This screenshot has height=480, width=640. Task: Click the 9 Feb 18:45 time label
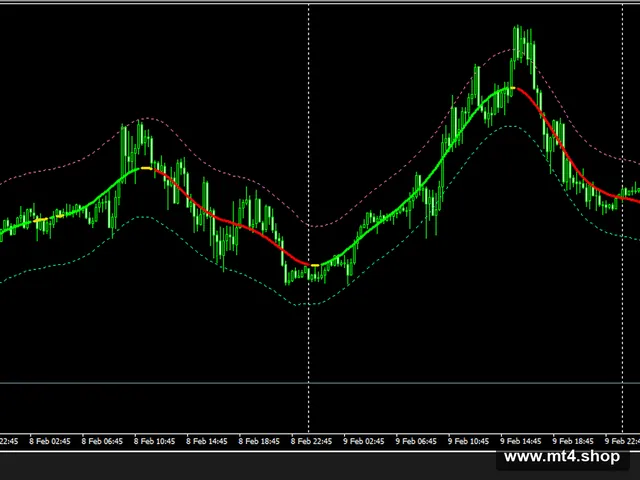click(x=572, y=441)
